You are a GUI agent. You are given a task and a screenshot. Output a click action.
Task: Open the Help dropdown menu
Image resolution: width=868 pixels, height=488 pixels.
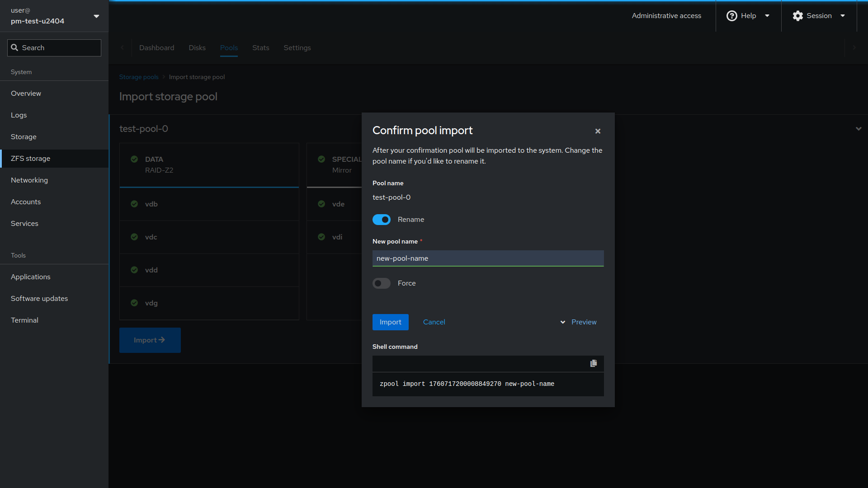[x=767, y=16]
